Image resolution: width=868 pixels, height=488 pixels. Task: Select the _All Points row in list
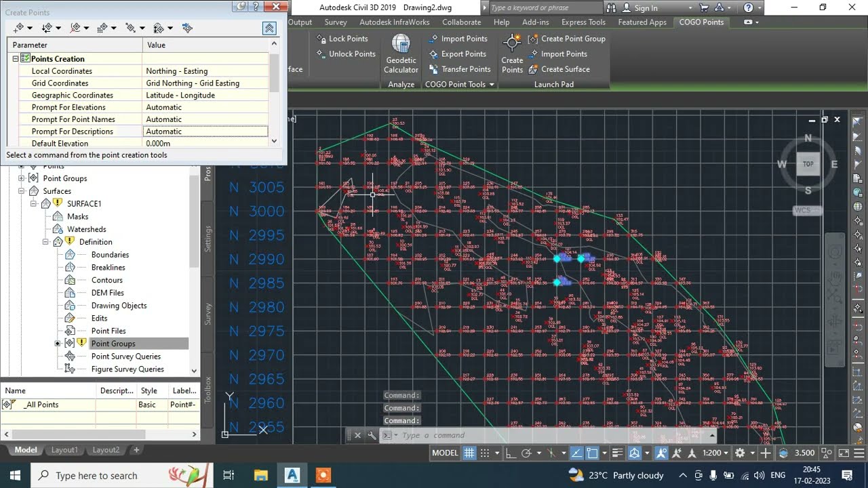(x=99, y=405)
